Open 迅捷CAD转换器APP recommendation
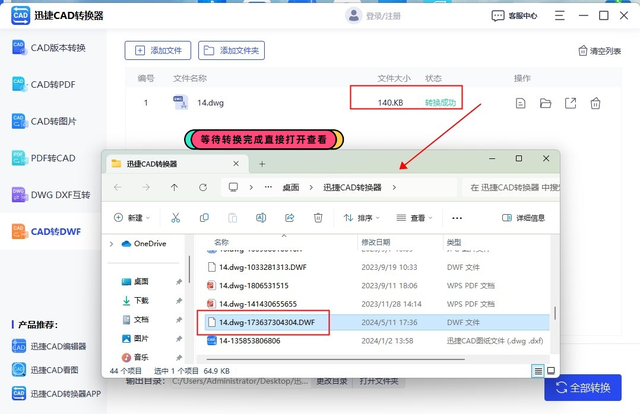The height and width of the screenshot is (414, 640). [56, 394]
